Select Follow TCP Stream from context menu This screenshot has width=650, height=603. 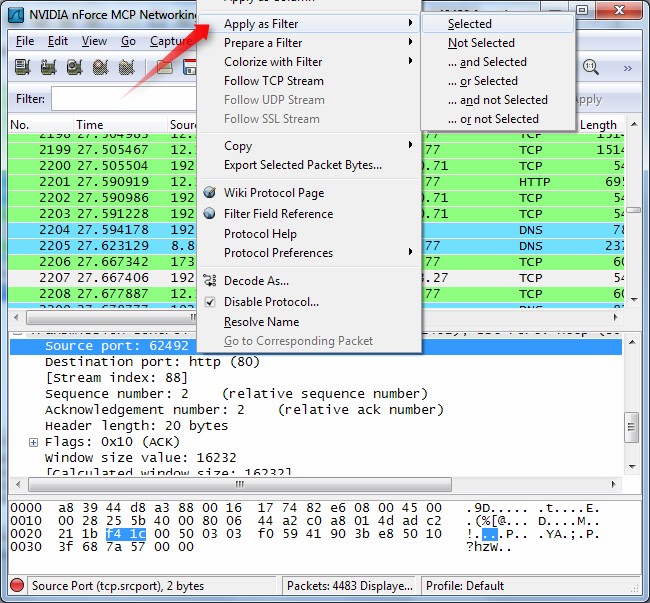pos(273,81)
